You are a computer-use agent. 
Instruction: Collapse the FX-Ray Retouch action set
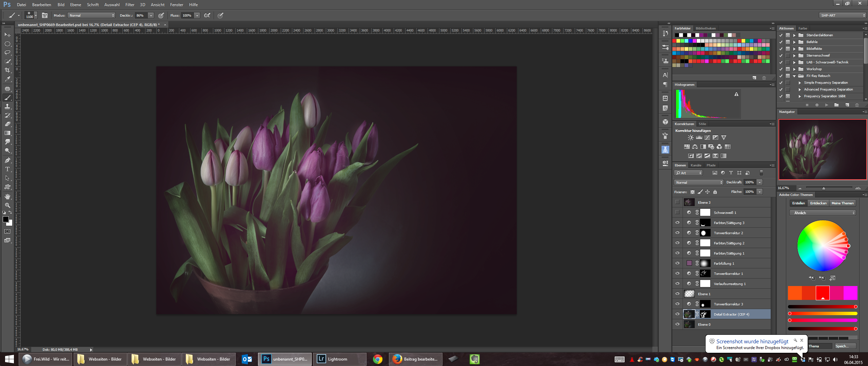794,76
